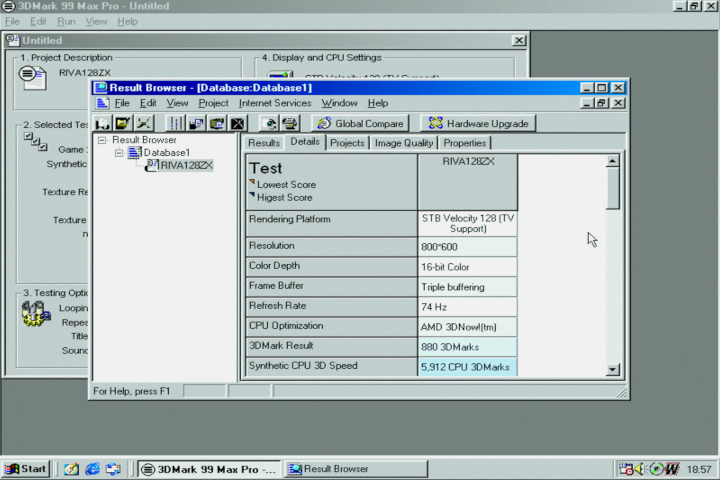
Task: Click the open folder toolbar icon
Action: click(x=122, y=123)
